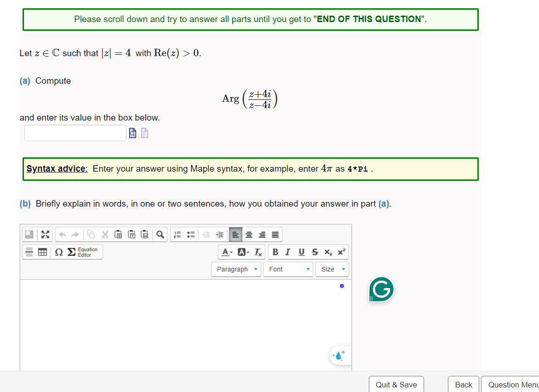
Task: Open the Question Menu
Action: point(510,385)
